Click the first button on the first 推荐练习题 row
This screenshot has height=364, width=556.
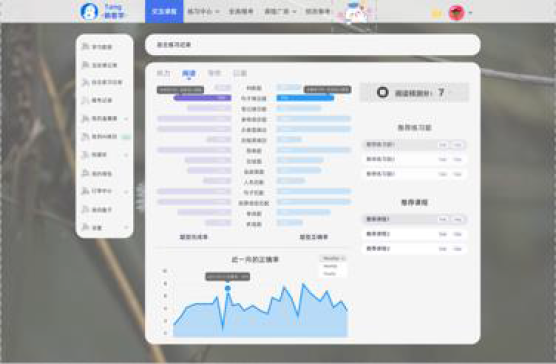tap(443, 145)
